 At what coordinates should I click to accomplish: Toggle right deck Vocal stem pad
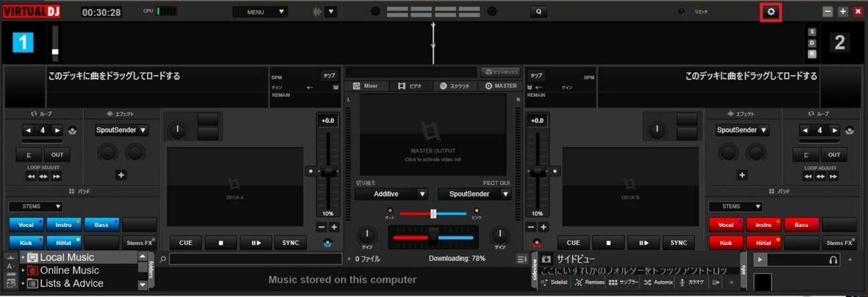click(726, 225)
